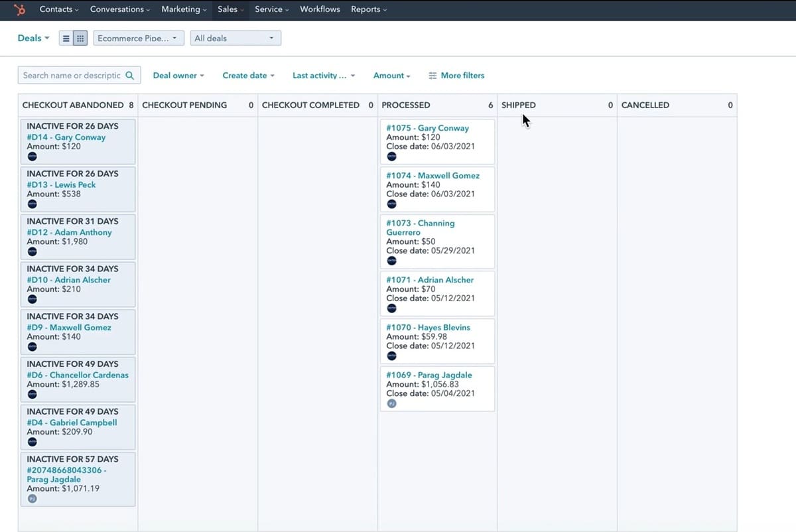Click Parag Jagdale's avatar on deal #1069
The image size is (796, 532).
point(391,403)
